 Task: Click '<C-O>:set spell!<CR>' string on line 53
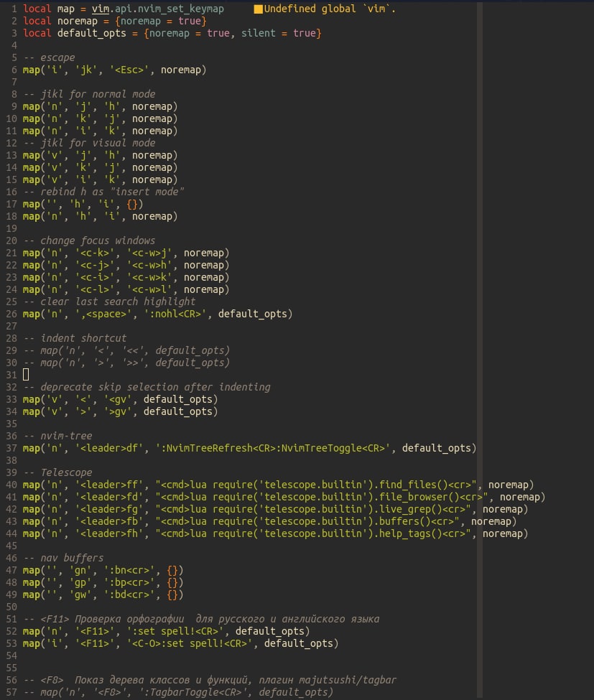[x=190, y=643]
